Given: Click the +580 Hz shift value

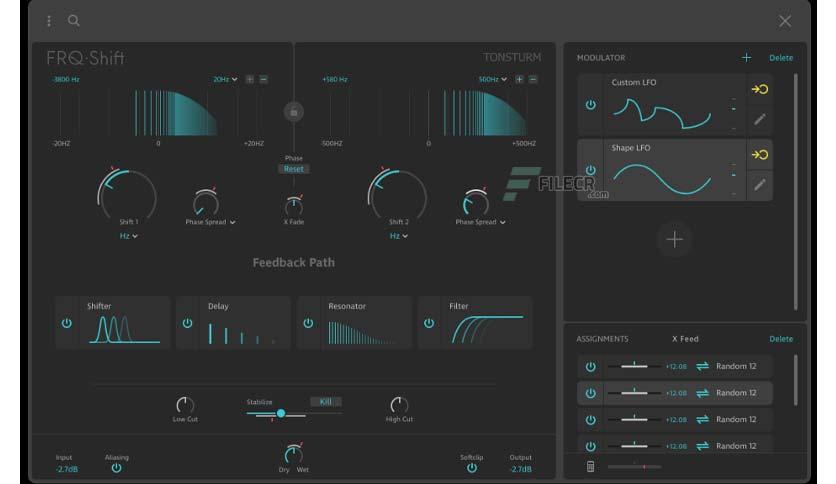Looking at the screenshot, I should 335,79.
